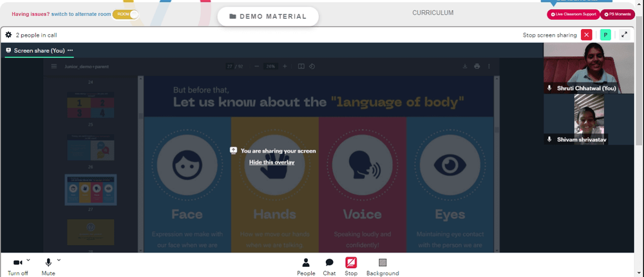Toggle the PDF sidebar hamburger menu
The height and width of the screenshot is (277, 644).
[54, 66]
